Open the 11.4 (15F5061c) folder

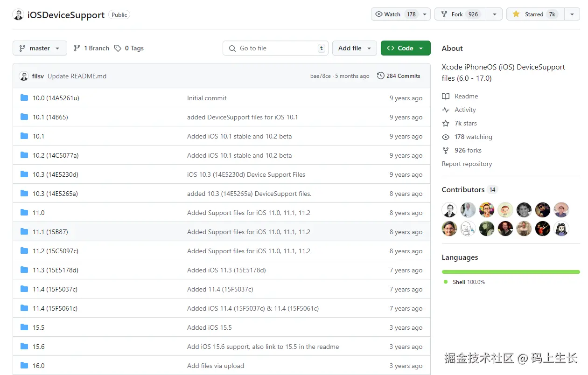pyautogui.click(x=55, y=308)
